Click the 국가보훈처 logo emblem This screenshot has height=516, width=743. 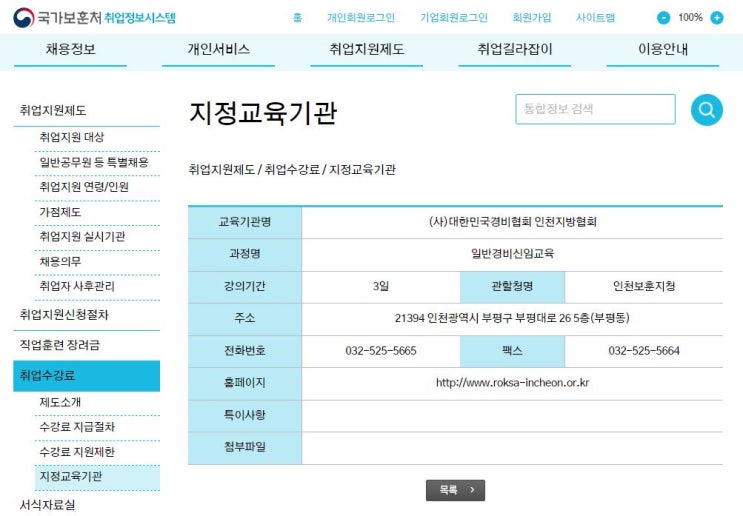[24, 18]
